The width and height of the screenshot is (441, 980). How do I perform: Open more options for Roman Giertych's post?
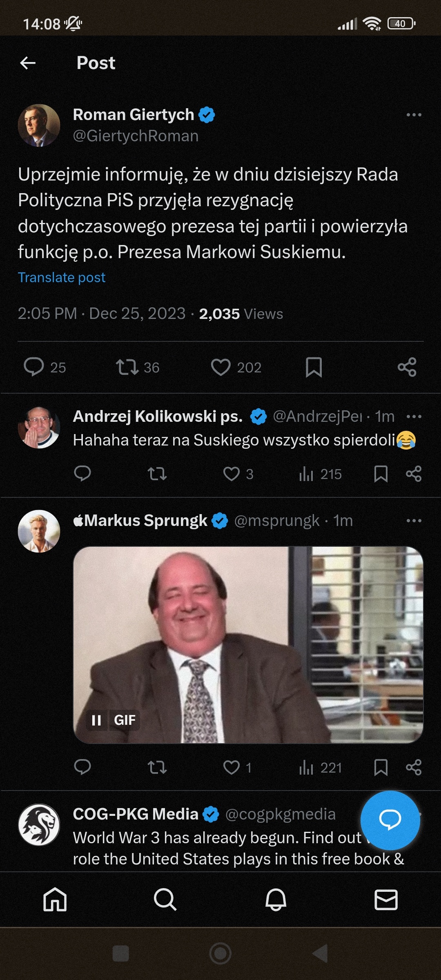(414, 115)
